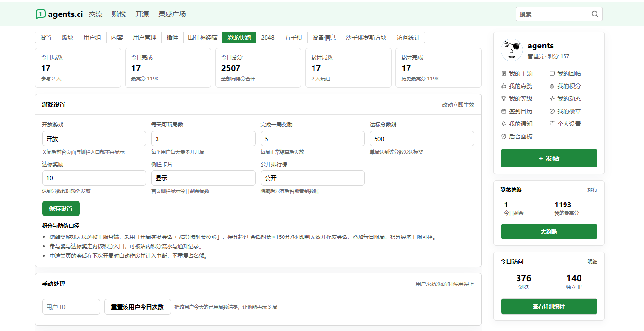Click the 我的徽章 badge icon
The image size is (644, 331).
552,111
